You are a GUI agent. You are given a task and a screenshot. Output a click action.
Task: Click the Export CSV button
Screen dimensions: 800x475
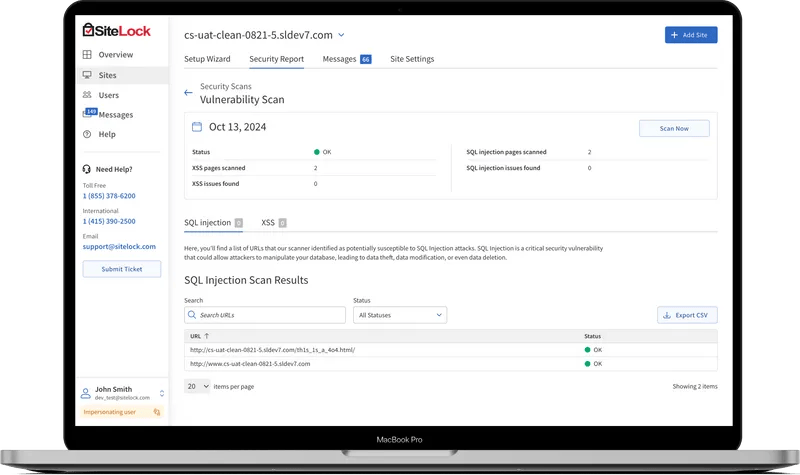(687, 315)
